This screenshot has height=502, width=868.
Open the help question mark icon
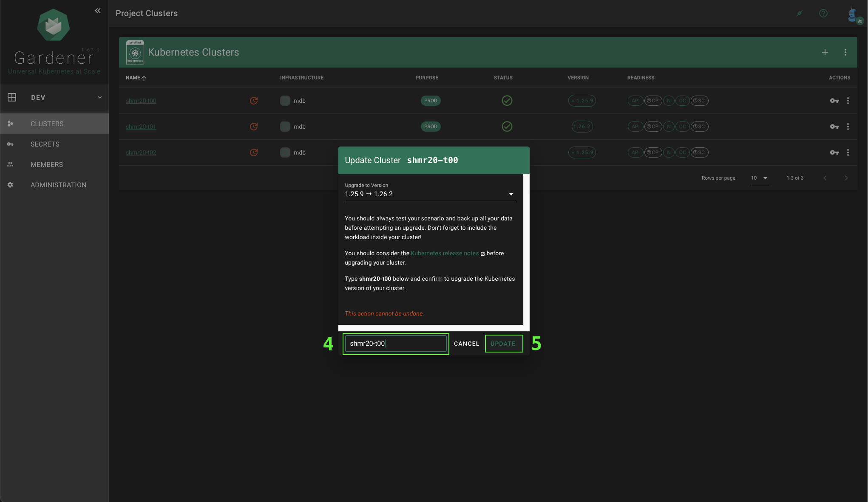823,13
